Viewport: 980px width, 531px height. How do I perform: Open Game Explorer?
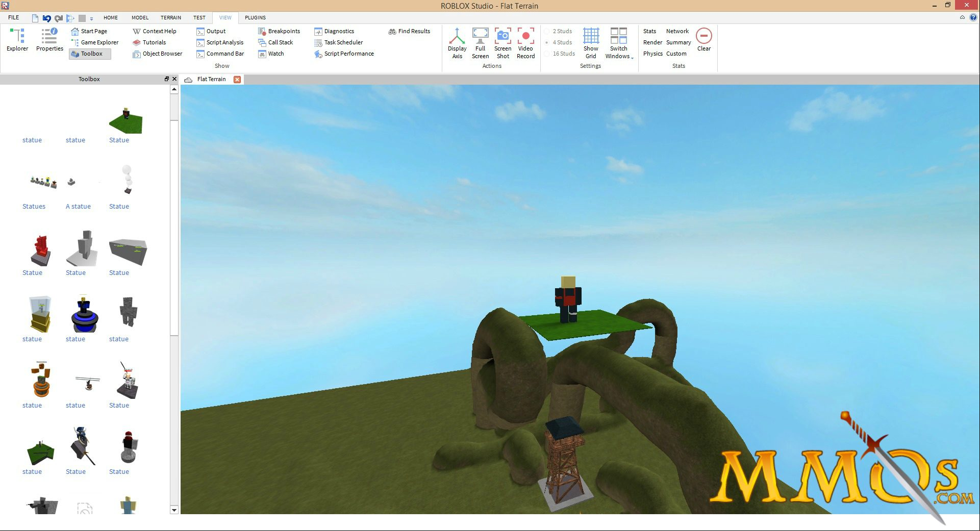tap(95, 42)
